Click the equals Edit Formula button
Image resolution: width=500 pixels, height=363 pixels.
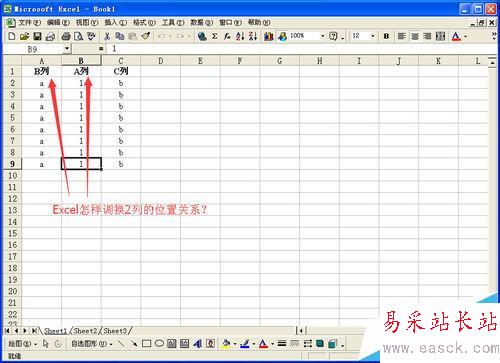click(101, 49)
